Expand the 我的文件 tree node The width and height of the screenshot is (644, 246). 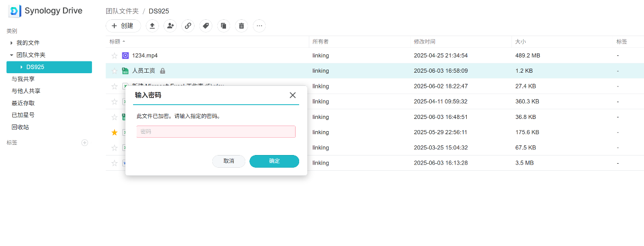(x=12, y=43)
